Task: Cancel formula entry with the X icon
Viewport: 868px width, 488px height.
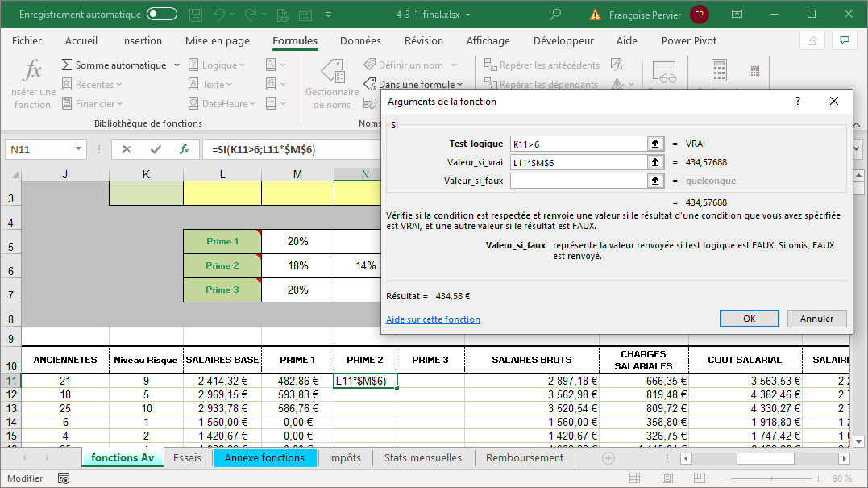Action: click(127, 149)
